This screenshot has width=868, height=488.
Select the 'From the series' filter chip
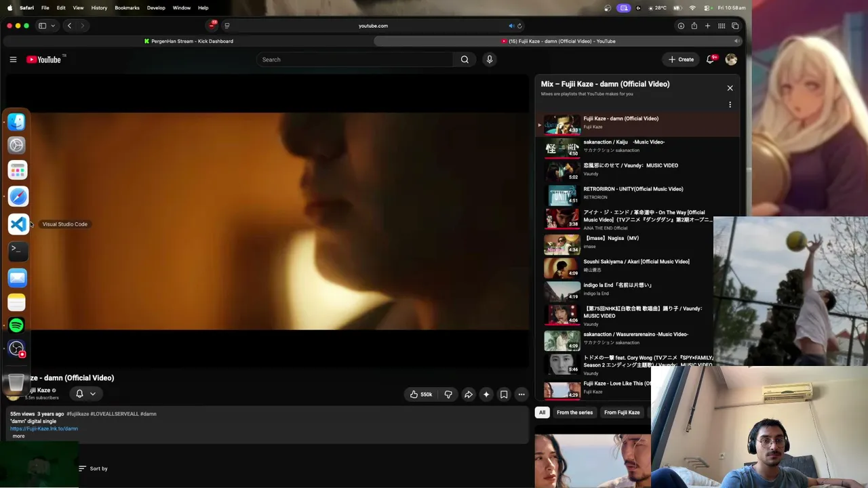coord(574,412)
